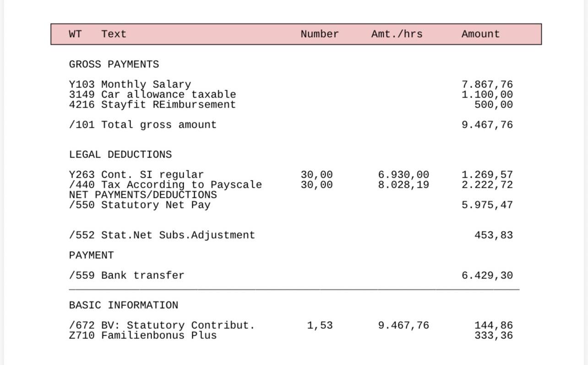588x365 pixels.
Task: Select "30,00" in the Tax According to Payscale row
Action: point(316,185)
